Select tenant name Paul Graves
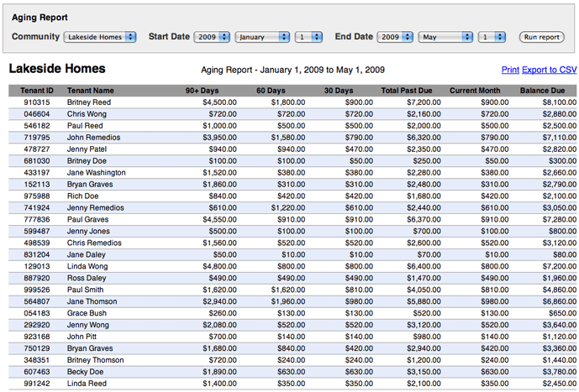Viewport: 579px width, 392px height. coord(88,219)
